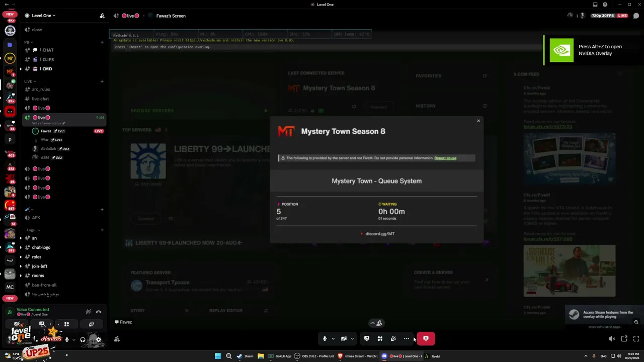Open the 720p 30FPS stream quality badge
The height and width of the screenshot is (362, 644).
pyautogui.click(x=603, y=16)
